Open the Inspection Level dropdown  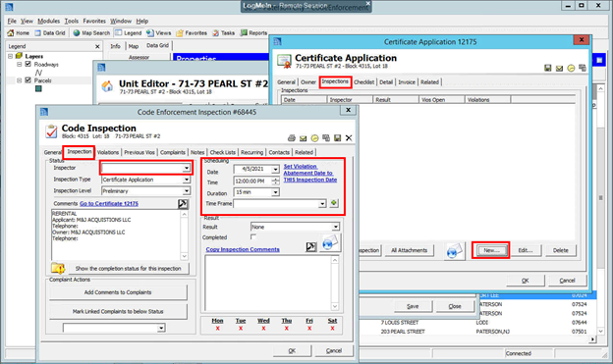click(x=187, y=191)
